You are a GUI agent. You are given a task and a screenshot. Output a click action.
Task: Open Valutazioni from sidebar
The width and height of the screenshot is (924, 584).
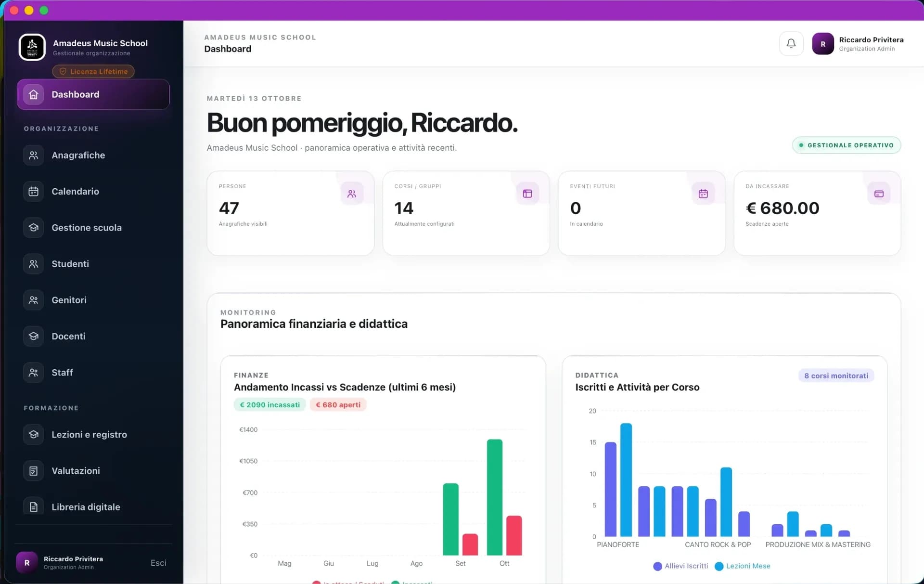(93, 470)
